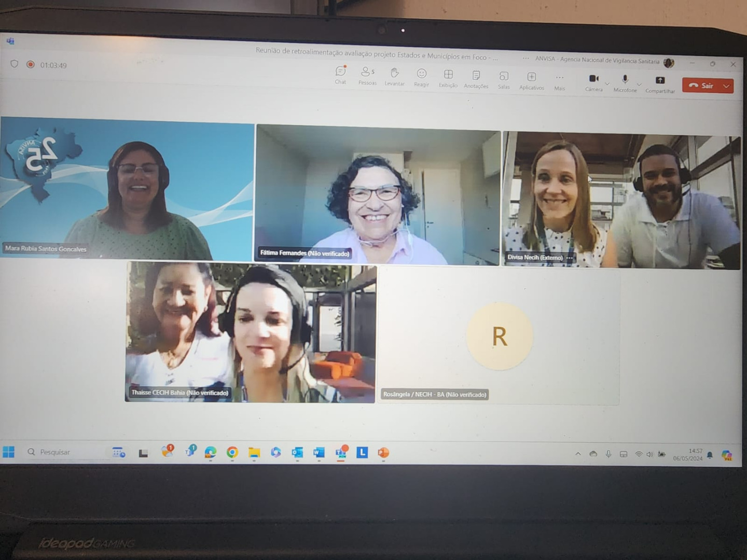Select Fátima Fernandes video tile
The height and width of the screenshot is (560, 747).
tap(378, 195)
